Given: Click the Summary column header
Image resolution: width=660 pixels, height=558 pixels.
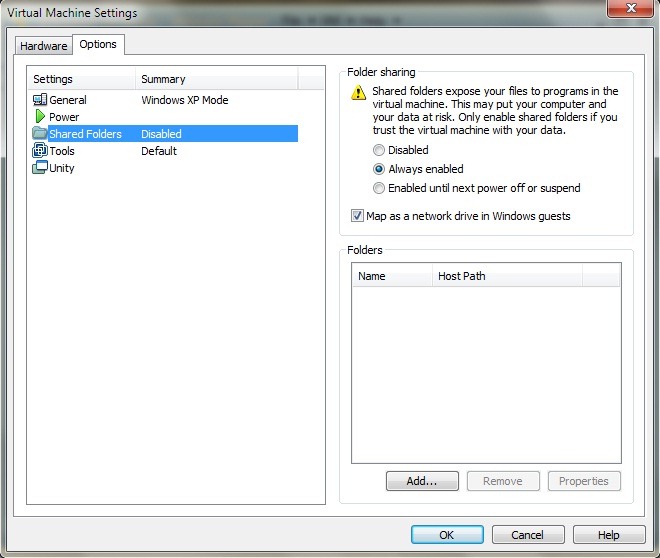Looking at the screenshot, I should (x=216, y=79).
